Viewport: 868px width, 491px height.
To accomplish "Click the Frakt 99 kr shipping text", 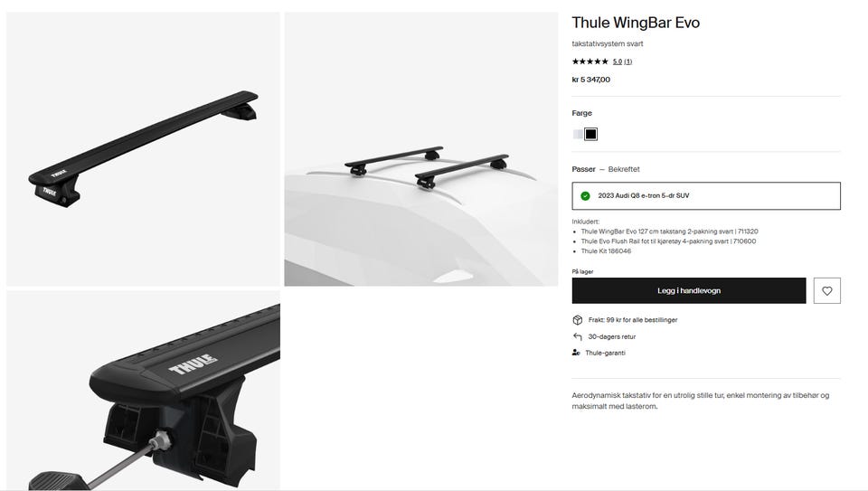I will point(633,320).
